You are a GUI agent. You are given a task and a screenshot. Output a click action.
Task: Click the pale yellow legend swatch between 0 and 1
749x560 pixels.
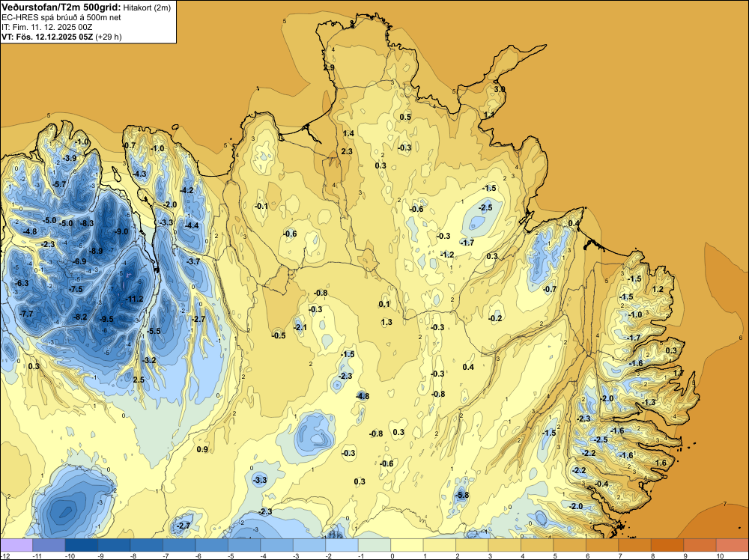(407, 545)
